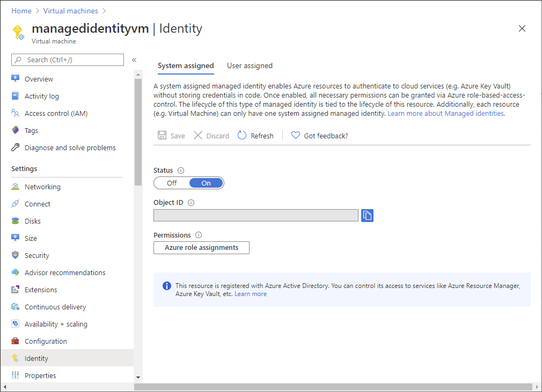Copy the Object ID to clipboard
The image size is (542, 392).
(x=367, y=215)
